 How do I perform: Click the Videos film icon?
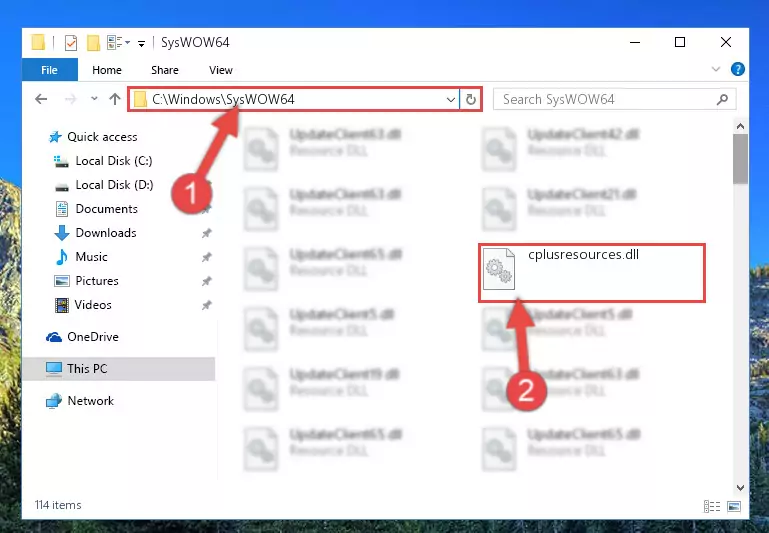(62, 305)
